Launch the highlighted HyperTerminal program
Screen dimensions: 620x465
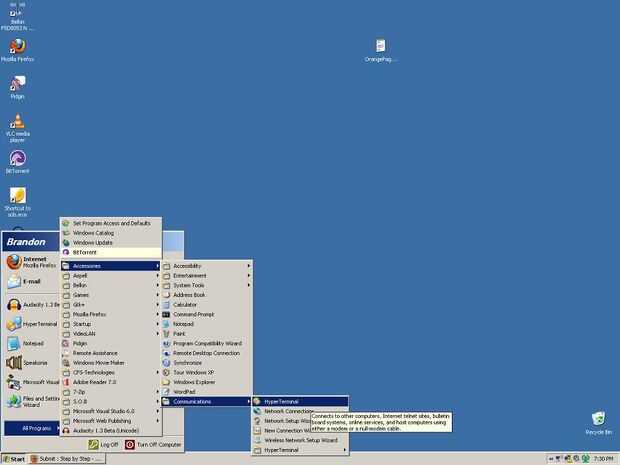point(301,402)
